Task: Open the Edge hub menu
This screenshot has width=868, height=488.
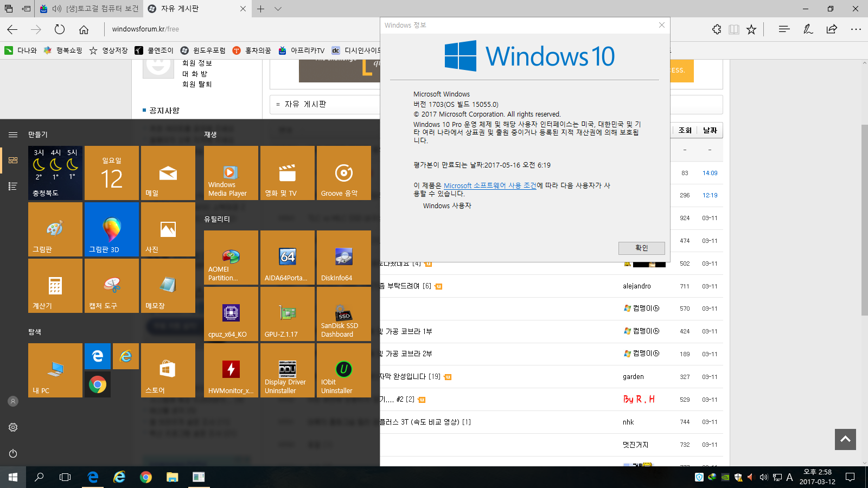Action: [x=784, y=29]
